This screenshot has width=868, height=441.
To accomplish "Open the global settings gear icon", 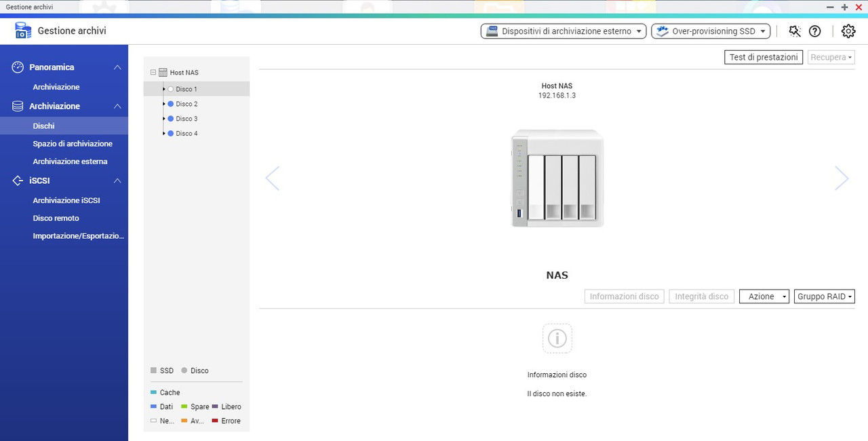I will point(848,31).
